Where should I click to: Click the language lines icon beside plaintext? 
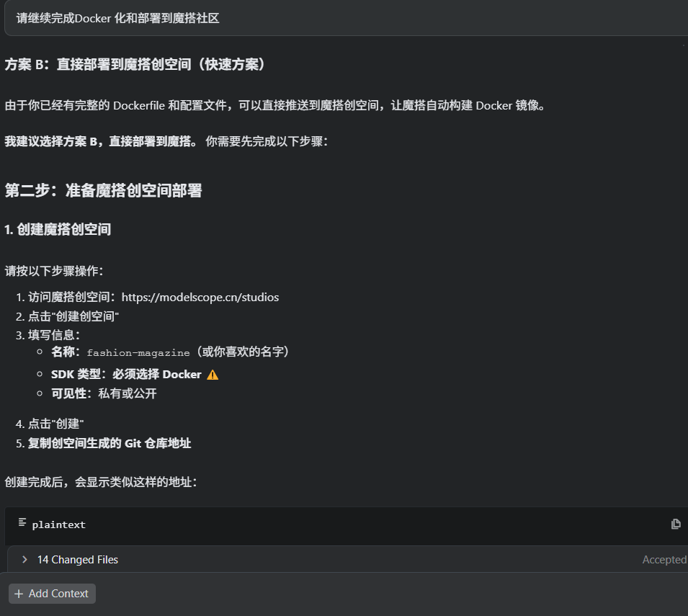22,525
